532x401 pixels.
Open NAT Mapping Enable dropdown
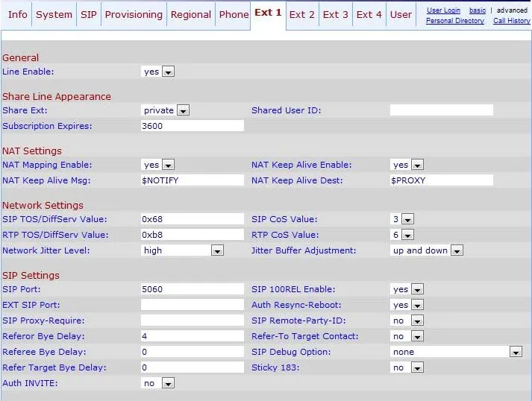click(x=157, y=165)
